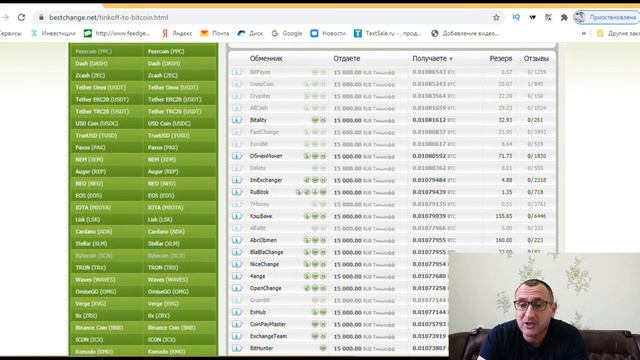Open the IQ browser extension
The width and height of the screenshot is (640, 360).
tap(516, 17)
